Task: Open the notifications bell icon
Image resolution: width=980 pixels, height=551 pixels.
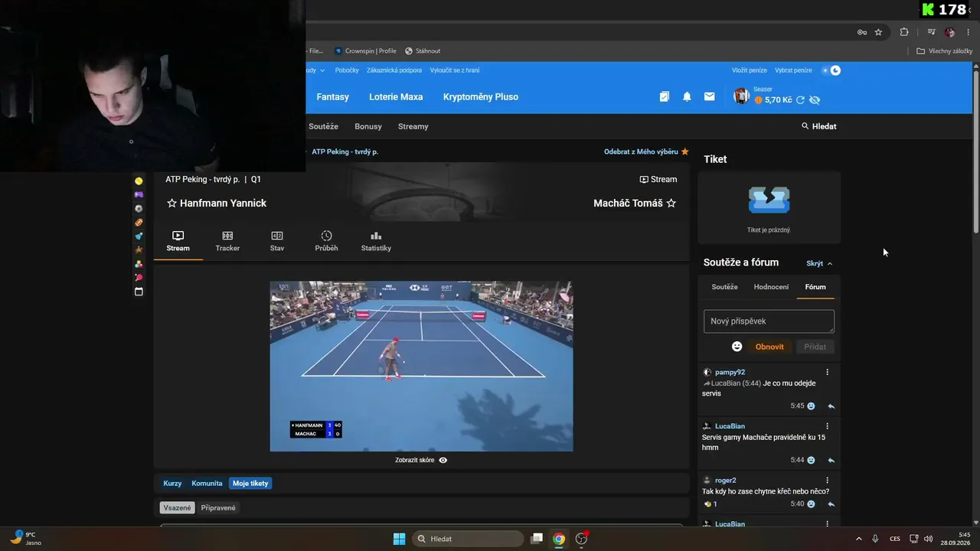Action: [x=687, y=96]
